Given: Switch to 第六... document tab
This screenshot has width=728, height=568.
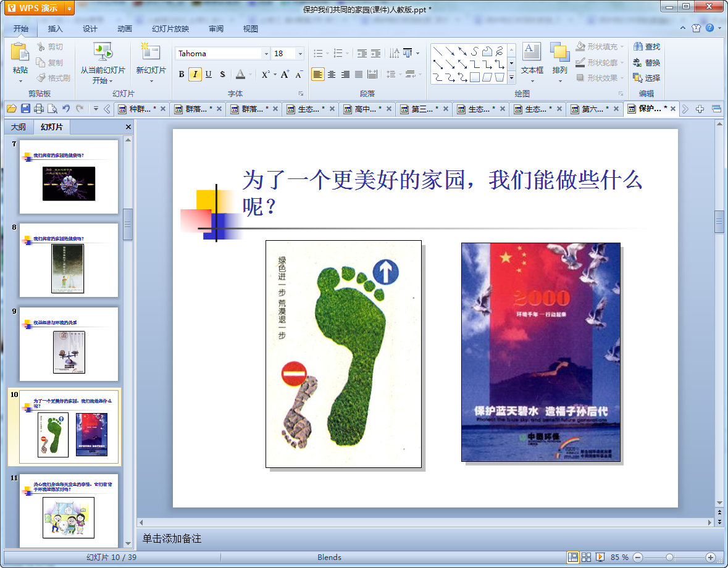Looking at the screenshot, I should [594, 109].
